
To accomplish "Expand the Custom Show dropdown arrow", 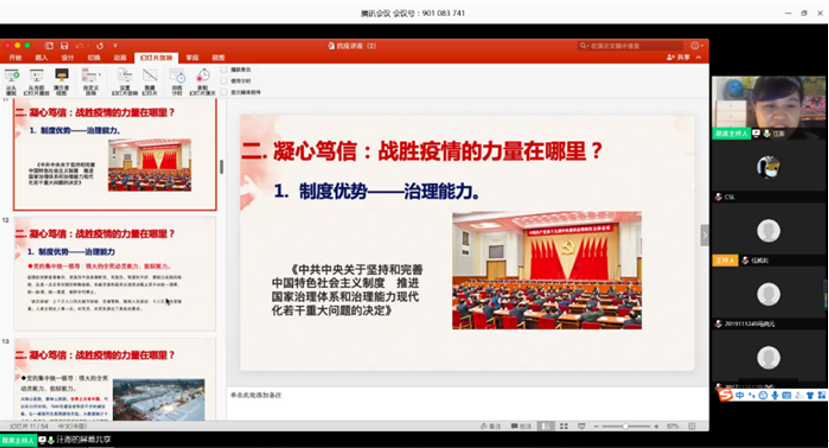I will [99, 75].
